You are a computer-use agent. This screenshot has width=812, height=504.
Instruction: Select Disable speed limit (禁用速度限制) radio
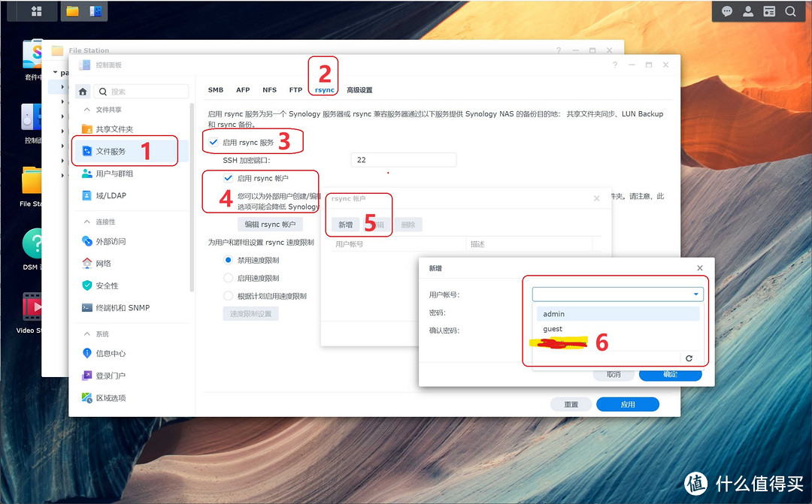click(x=228, y=260)
